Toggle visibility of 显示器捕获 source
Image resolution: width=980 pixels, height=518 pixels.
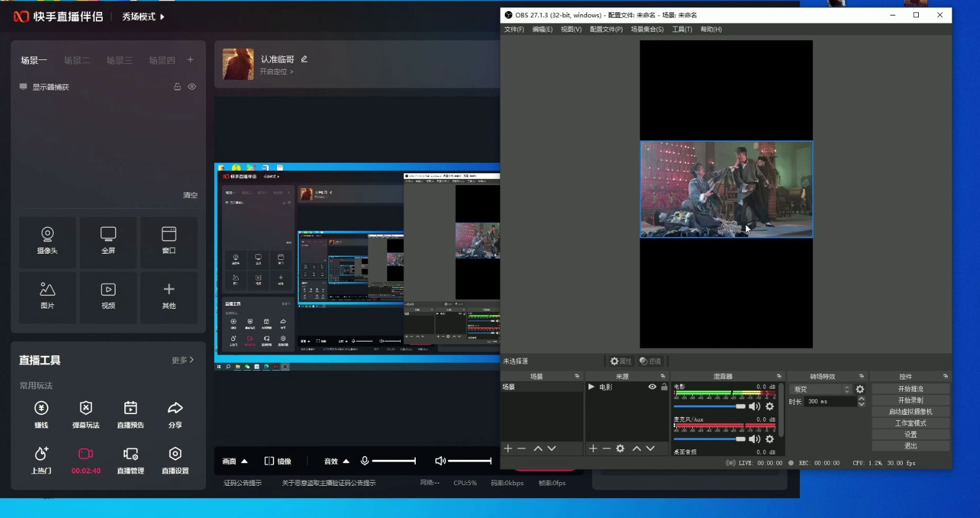tap(192, 87)
